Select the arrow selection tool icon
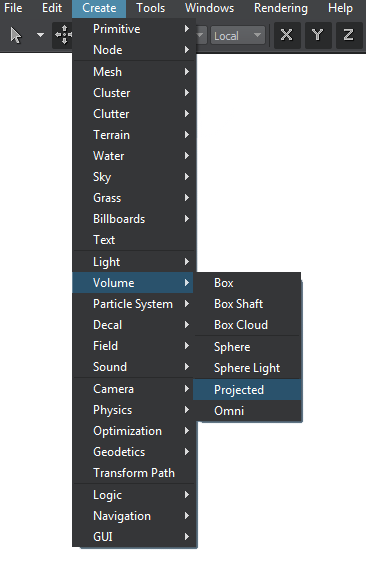Screen dimensions: 366x564 coord(16,35)
